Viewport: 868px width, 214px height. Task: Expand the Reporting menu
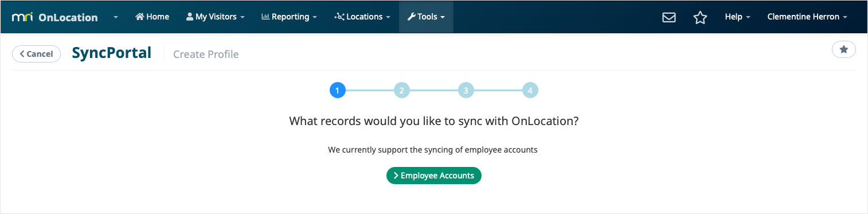(x=289, y=17)
